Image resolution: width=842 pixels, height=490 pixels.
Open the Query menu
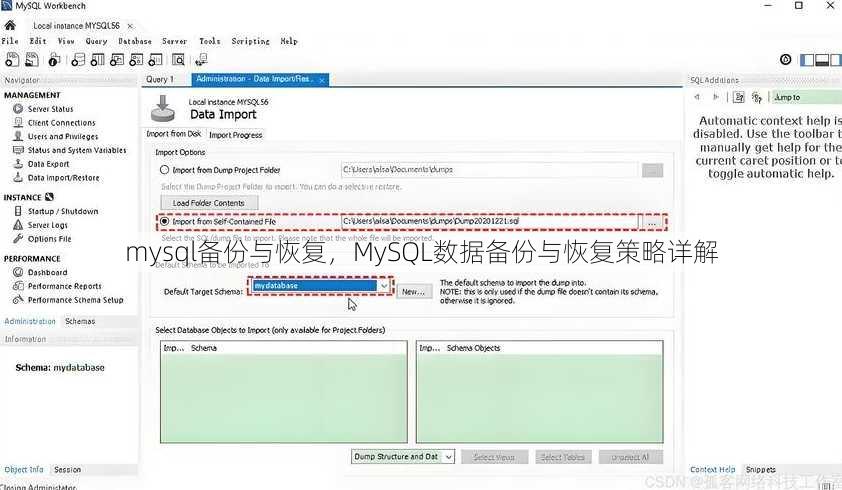[97, 41]
